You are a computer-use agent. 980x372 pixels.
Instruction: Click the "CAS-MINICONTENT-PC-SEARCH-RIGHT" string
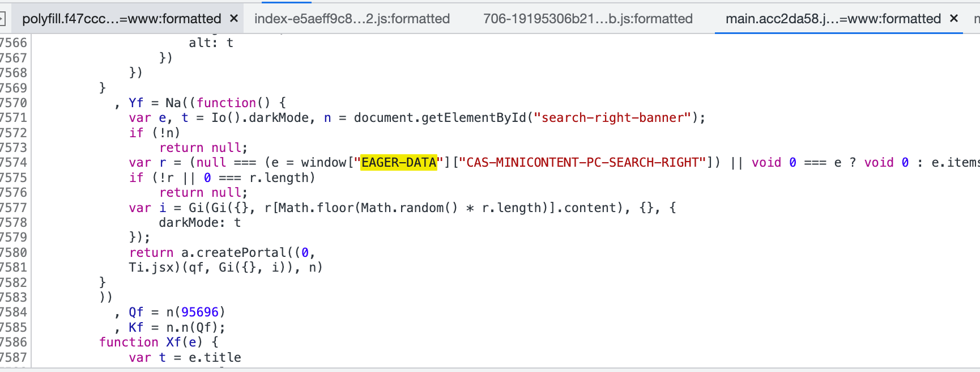pos(582,163)
